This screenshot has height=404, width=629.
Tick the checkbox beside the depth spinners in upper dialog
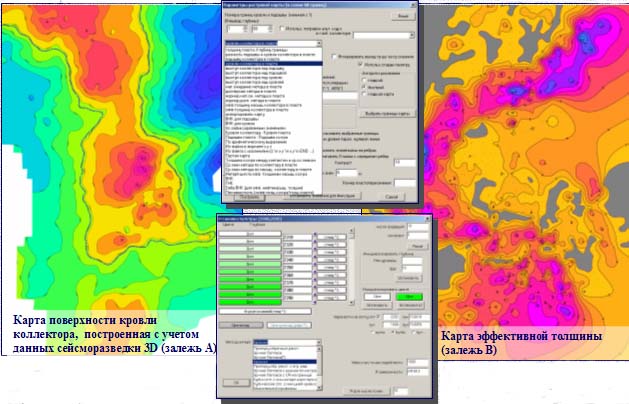[282, 28]
